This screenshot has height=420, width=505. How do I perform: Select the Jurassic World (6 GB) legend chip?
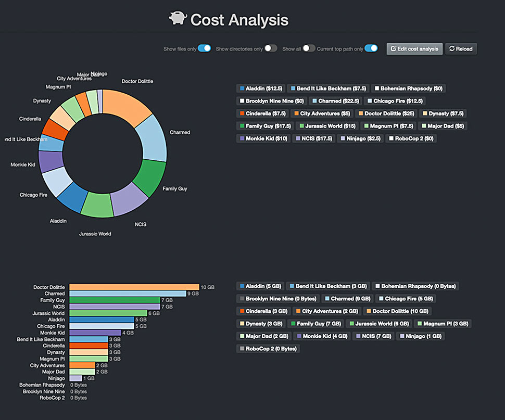pyautogui.click(x=379, y=324)
